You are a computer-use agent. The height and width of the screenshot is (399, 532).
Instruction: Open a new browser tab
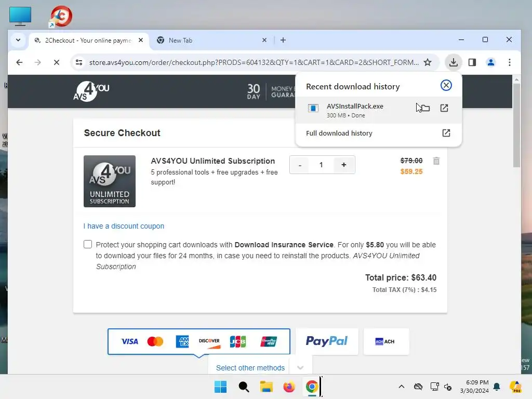(283, 41)
